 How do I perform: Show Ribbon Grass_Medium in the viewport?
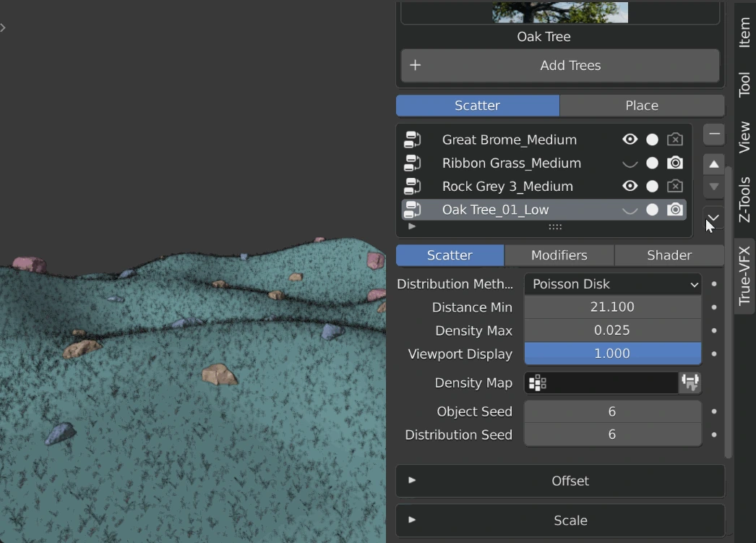tap(630, 163)
